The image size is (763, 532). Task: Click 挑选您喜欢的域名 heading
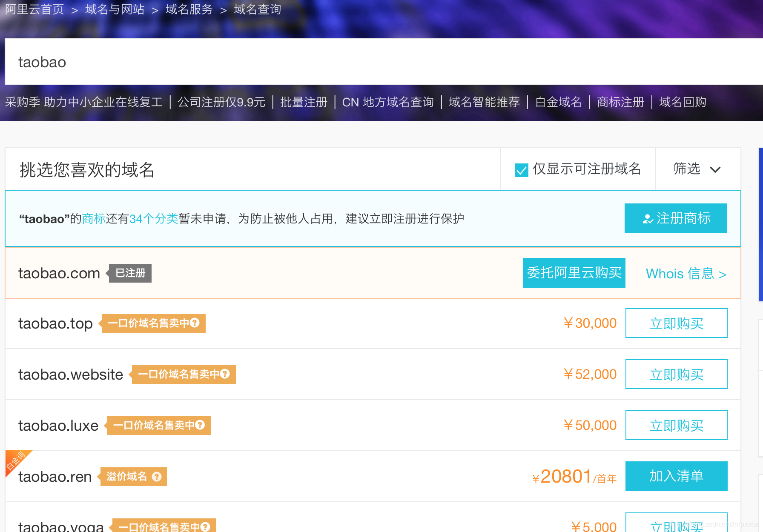pyautogui.click(x=87, y=170)
